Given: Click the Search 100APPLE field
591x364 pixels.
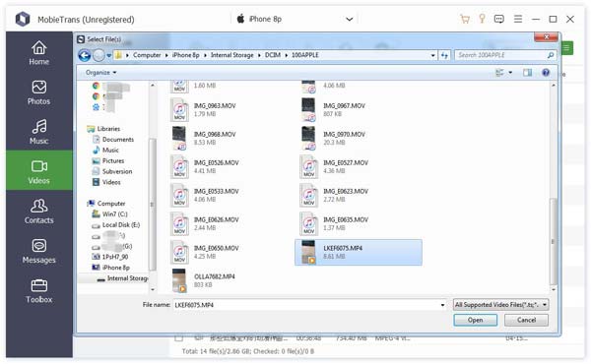Looking at the screenshot, I should [x=505, y=55].
